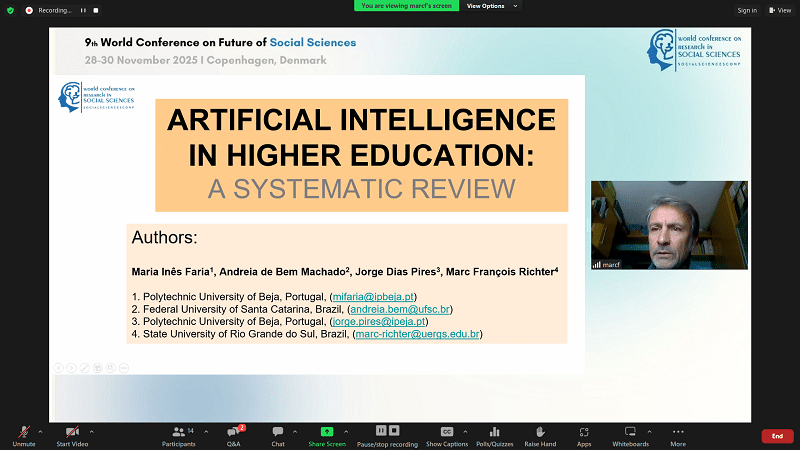The height and width of the screenshot is (450, 800).
Task: Start the video camera
Action: pos(71,436)
